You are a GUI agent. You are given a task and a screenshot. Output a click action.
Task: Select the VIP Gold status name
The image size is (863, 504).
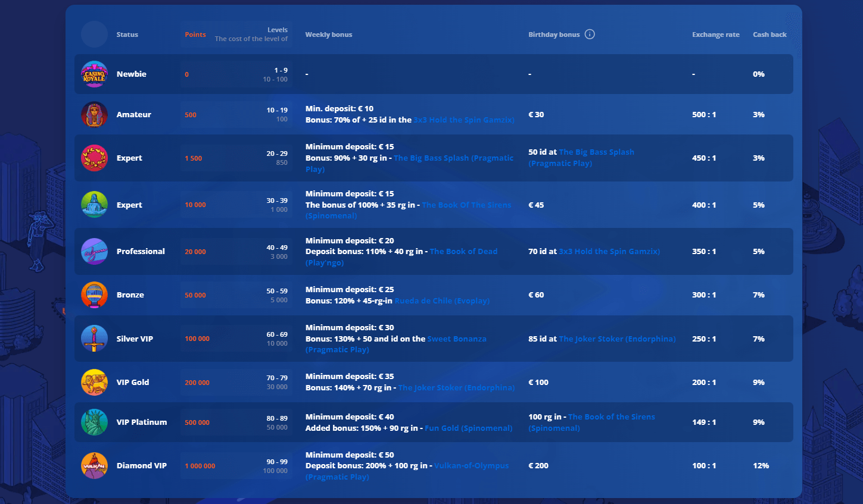(133, 382)
